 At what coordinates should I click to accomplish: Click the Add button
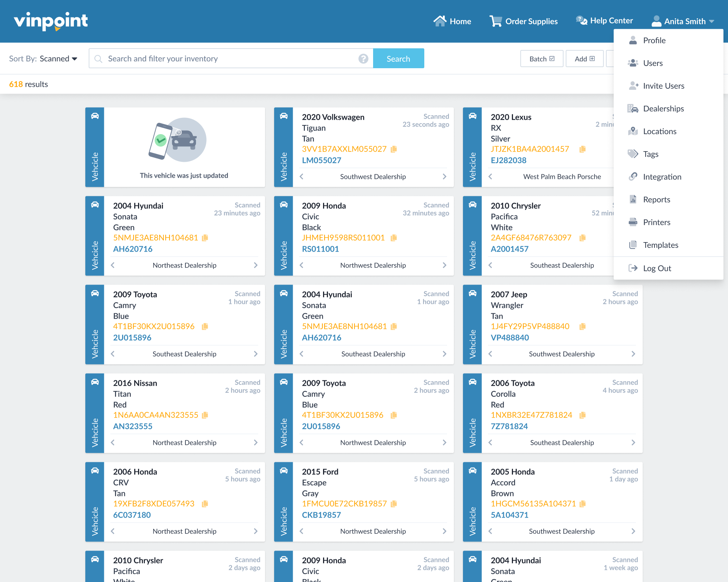click(x=584, y=59)
